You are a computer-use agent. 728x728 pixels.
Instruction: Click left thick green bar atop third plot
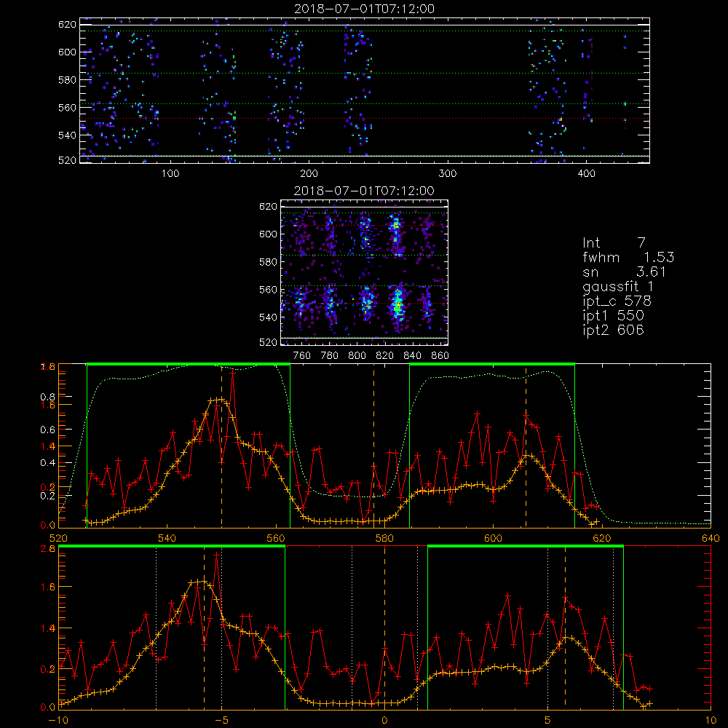189,365
